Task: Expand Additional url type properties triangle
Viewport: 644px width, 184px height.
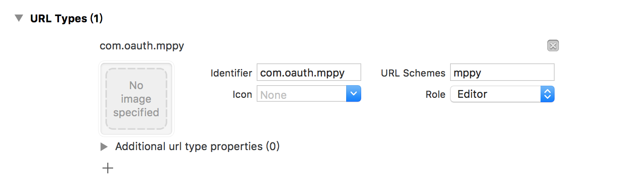Action: coord(103,146)
